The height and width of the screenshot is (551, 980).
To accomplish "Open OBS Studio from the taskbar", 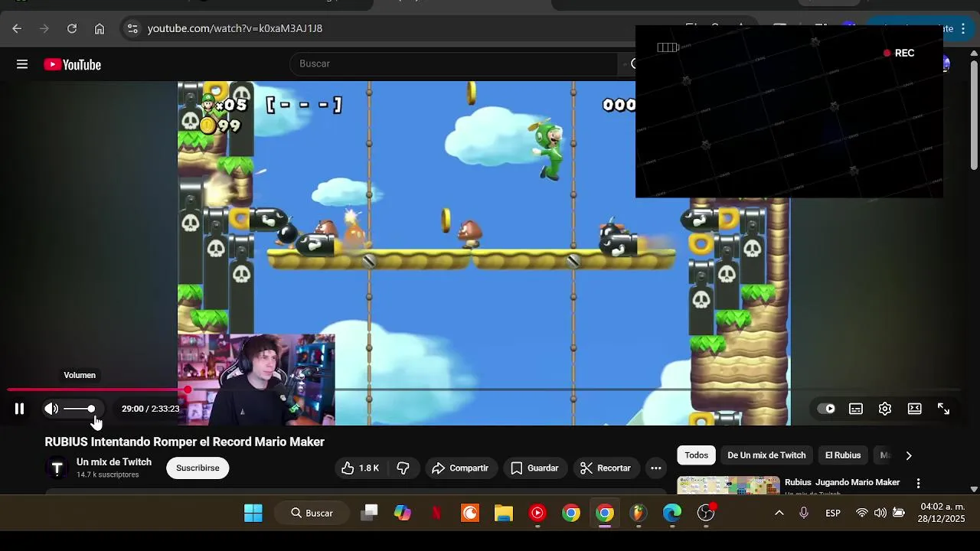I will click(706, 513).
